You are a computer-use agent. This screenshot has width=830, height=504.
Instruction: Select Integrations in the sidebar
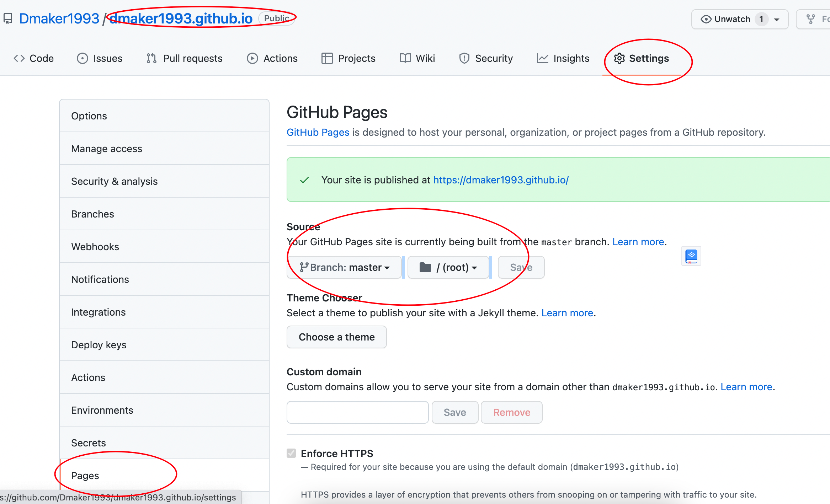tap(164, 312)
